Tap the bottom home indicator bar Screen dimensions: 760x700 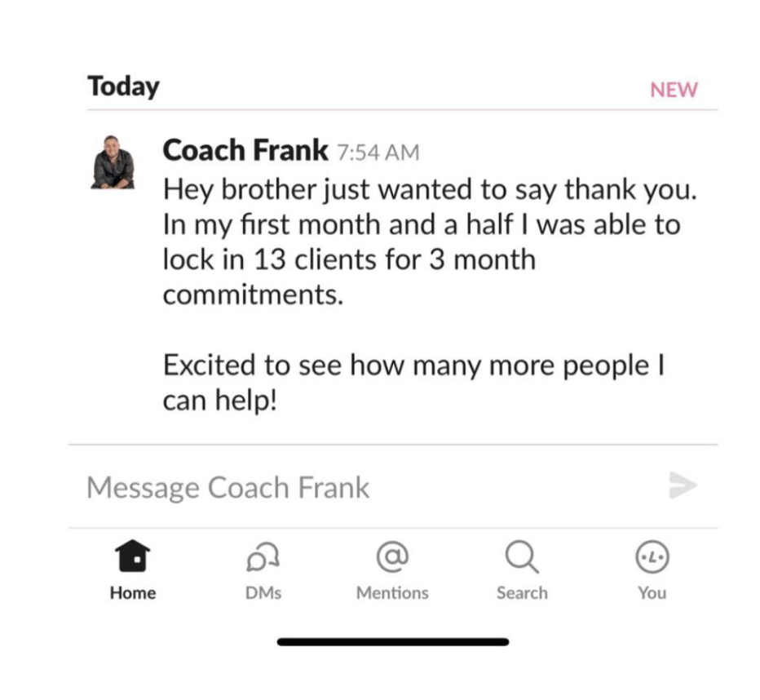pos(392,642)
